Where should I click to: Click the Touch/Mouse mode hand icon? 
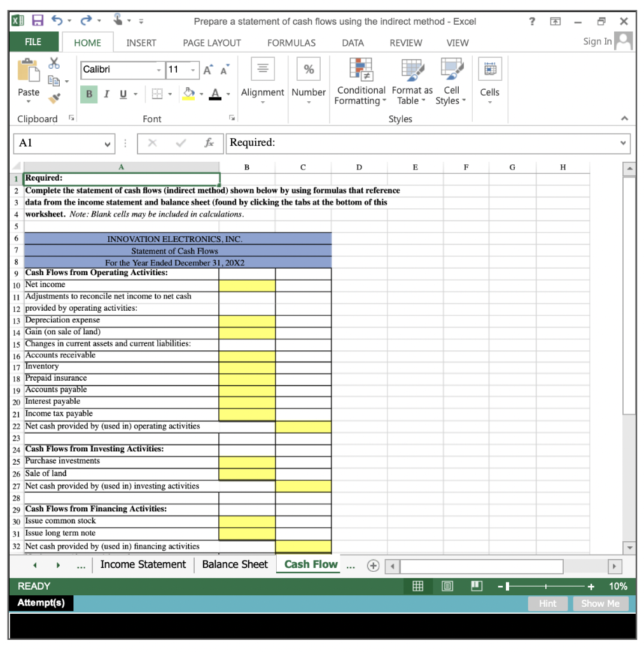(118, 20)
